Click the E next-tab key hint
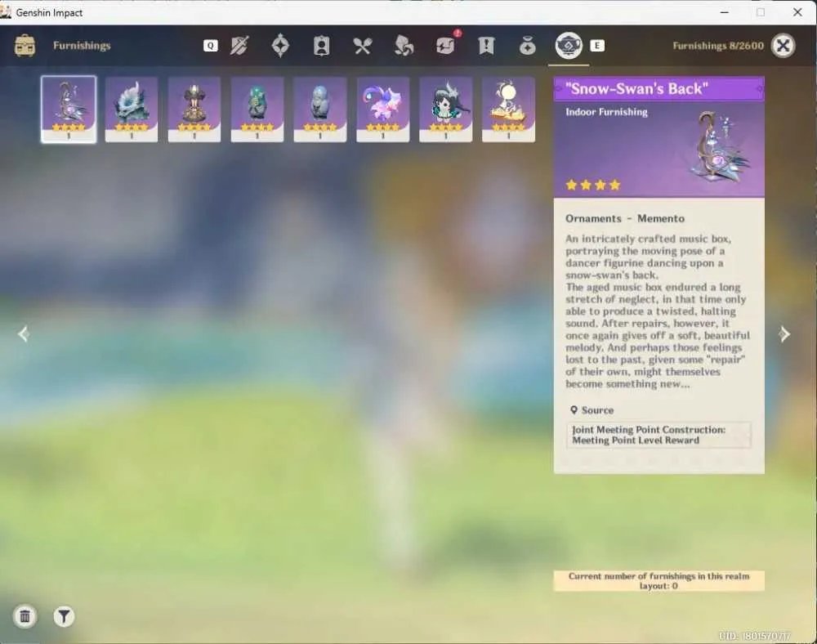817x644 pixels. (x=597, y=46)
